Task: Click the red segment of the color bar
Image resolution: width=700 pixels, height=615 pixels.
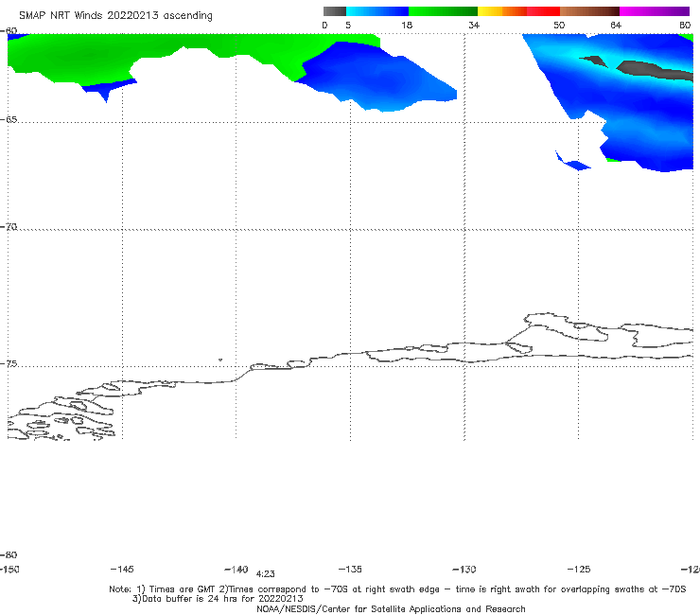Action: coord(543,11)
